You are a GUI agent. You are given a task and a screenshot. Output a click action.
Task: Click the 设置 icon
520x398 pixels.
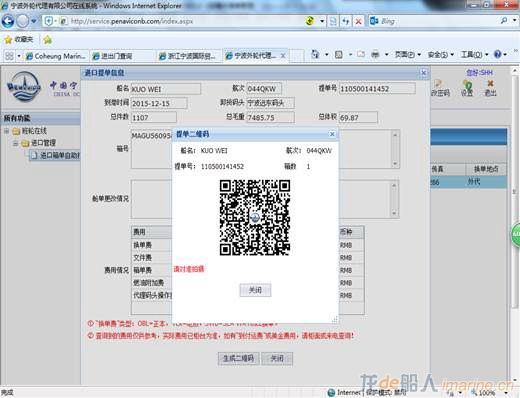coord(467,88)
